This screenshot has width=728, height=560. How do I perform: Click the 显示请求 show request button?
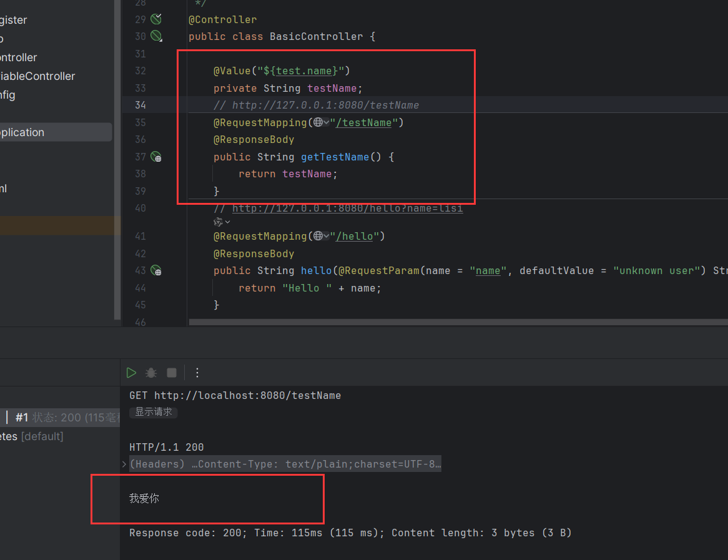(x=154, y=412)
